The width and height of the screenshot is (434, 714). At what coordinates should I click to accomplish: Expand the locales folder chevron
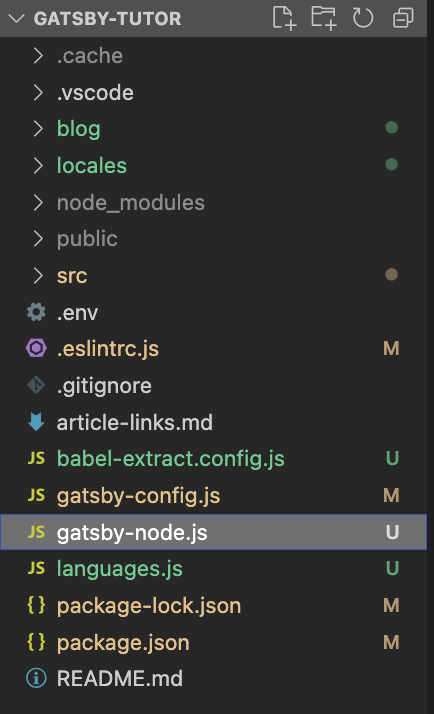38,166
